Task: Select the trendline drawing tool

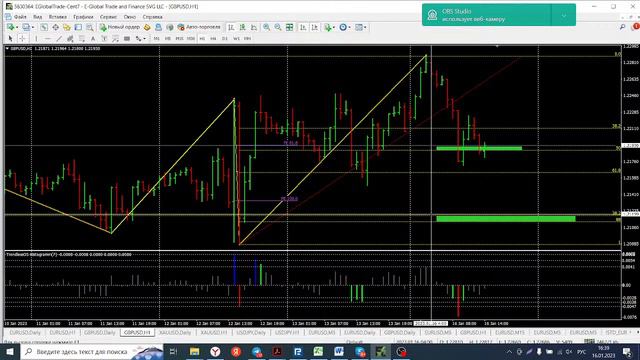Action: point(59,38)
